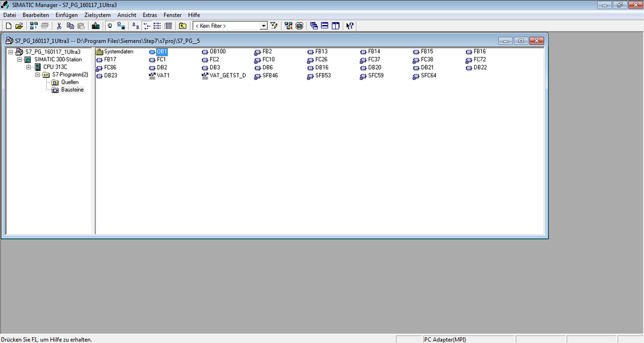This screenshot has height=343, width=644.
Task: Click the Open project folder icon
Action: 19,26
